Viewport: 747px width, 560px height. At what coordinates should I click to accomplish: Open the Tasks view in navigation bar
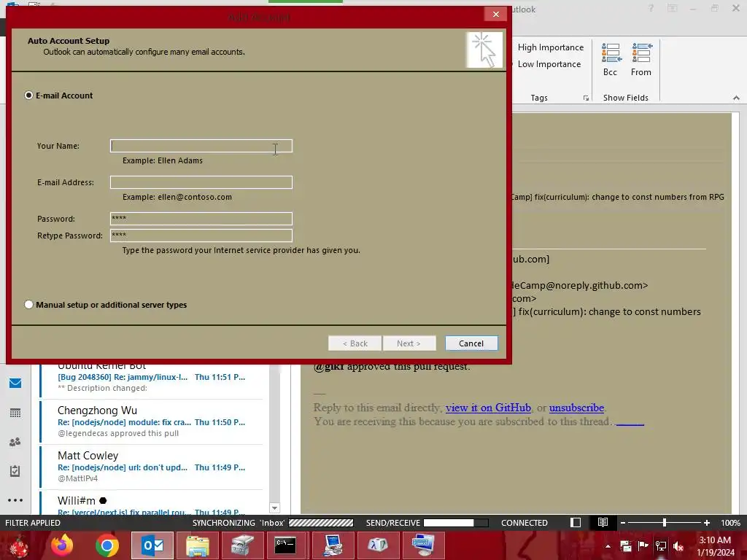pyautogui.click(x=15, y=471)
